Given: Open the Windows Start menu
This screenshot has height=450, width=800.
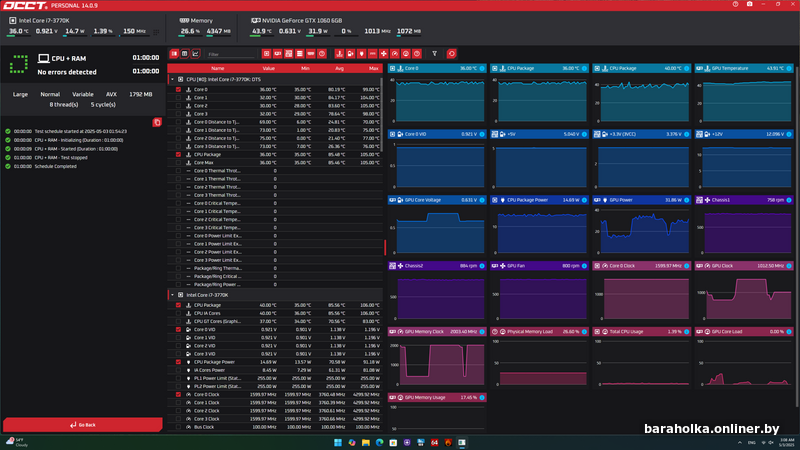Looking at the screenshot, I should [x=338, y=442].
